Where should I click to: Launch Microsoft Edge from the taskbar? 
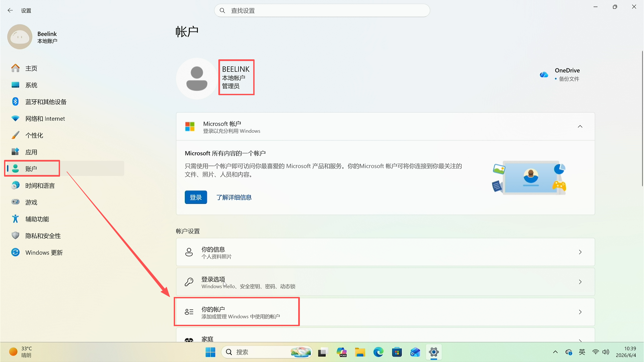tap(378, 352)
